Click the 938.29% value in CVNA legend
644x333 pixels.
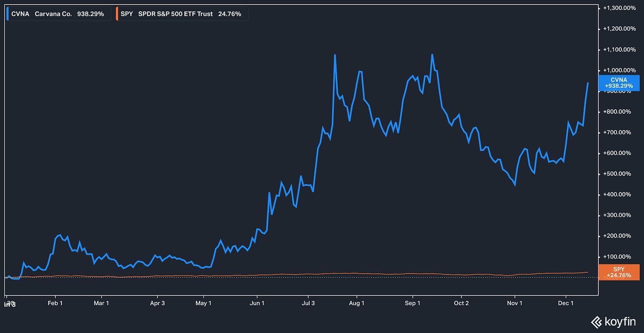pyautogui.click(x=90, y=14)
